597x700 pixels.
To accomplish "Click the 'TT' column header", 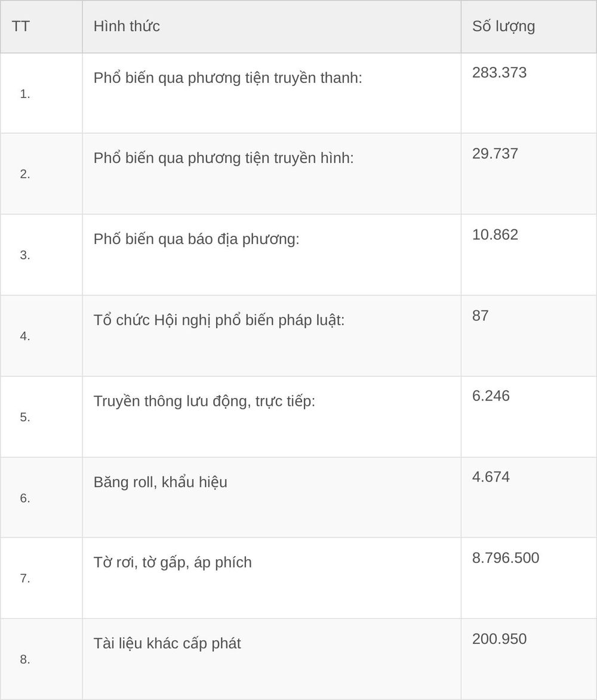I will (20, 26).
